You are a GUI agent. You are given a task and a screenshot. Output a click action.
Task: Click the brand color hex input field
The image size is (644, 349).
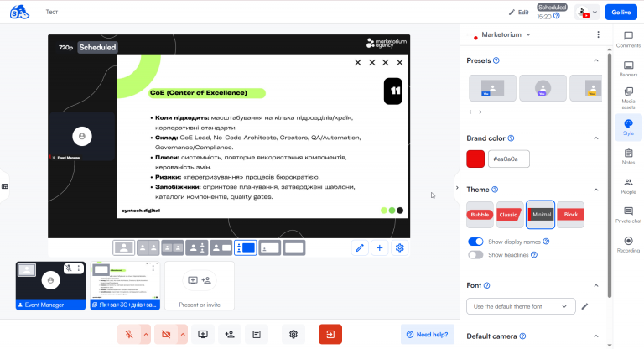(509, 159)
